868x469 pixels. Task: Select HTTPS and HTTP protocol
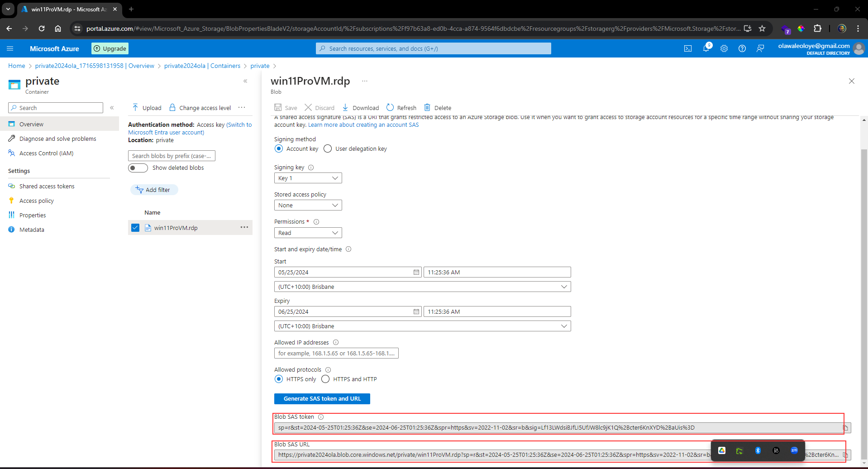click(325, 379)
